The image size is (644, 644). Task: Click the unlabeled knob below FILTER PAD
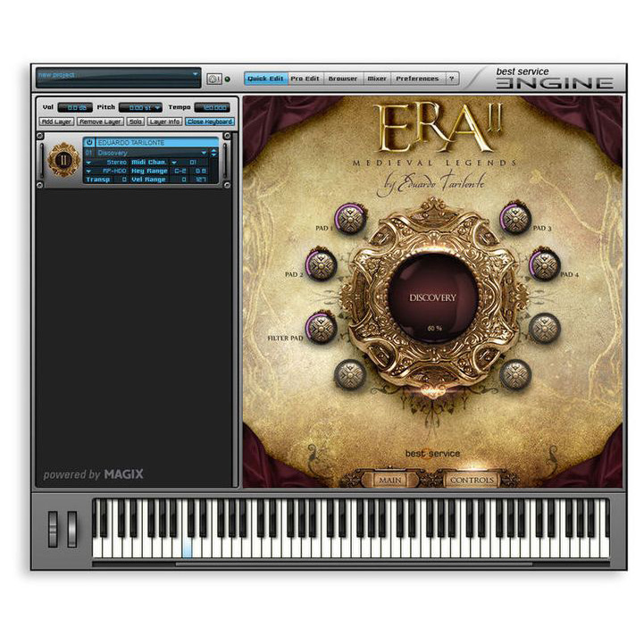pos(350,374)
